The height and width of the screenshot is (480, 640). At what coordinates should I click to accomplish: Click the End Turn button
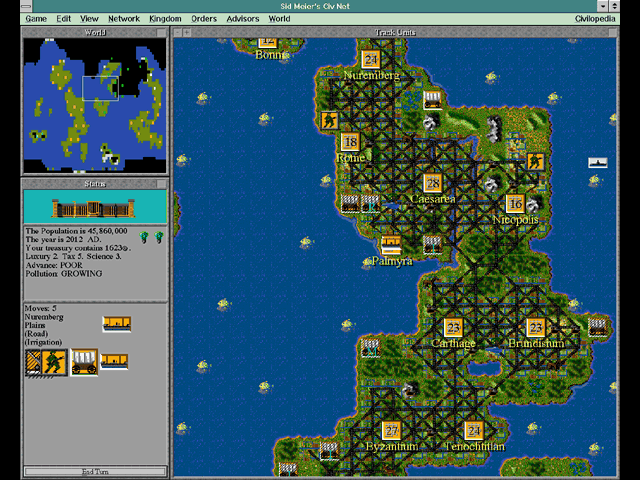coord(95,471)
